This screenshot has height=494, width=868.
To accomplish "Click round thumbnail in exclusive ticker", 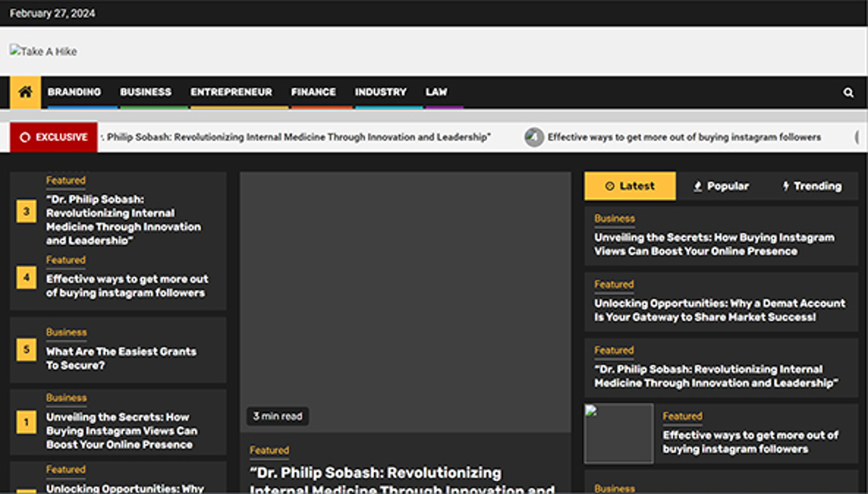I will (x=534, y=137).
